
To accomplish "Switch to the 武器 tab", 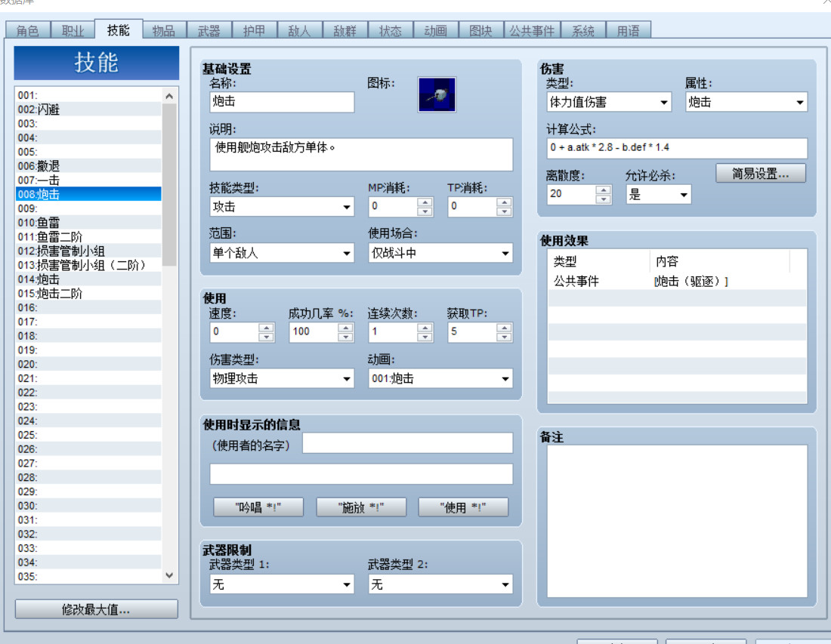I will [209, 31].
